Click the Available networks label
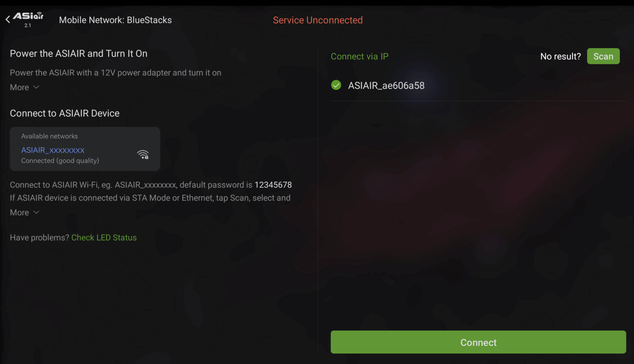This screenshot has width=634, height=364. click(49, 136)
